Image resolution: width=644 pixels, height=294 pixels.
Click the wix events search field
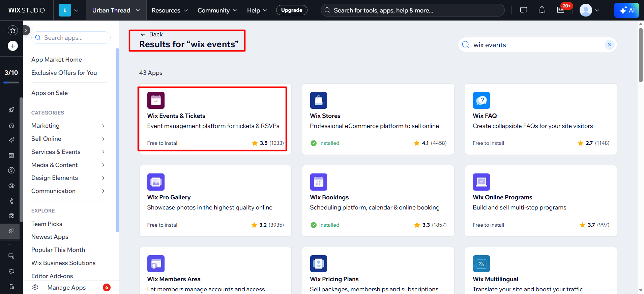537,45
